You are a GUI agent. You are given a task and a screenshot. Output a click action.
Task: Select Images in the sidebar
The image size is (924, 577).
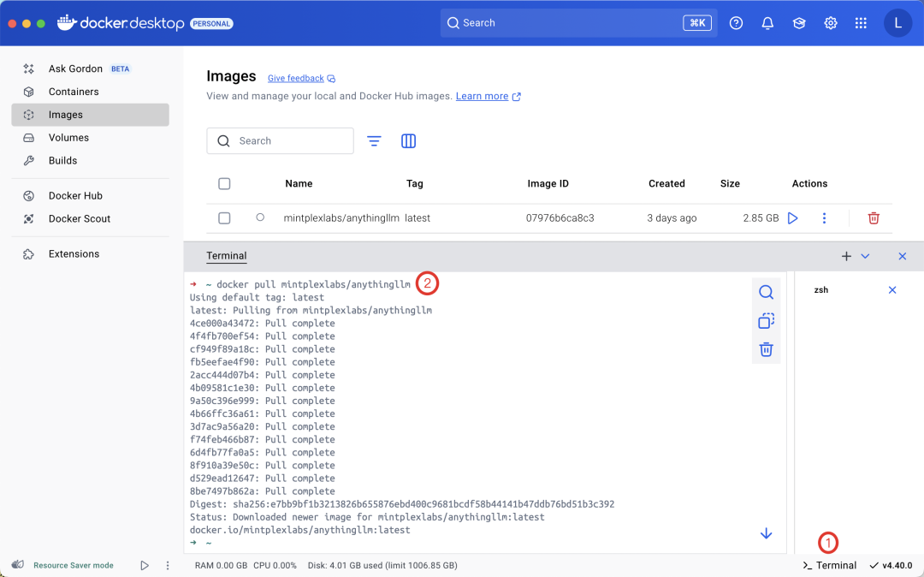point(90,115)
